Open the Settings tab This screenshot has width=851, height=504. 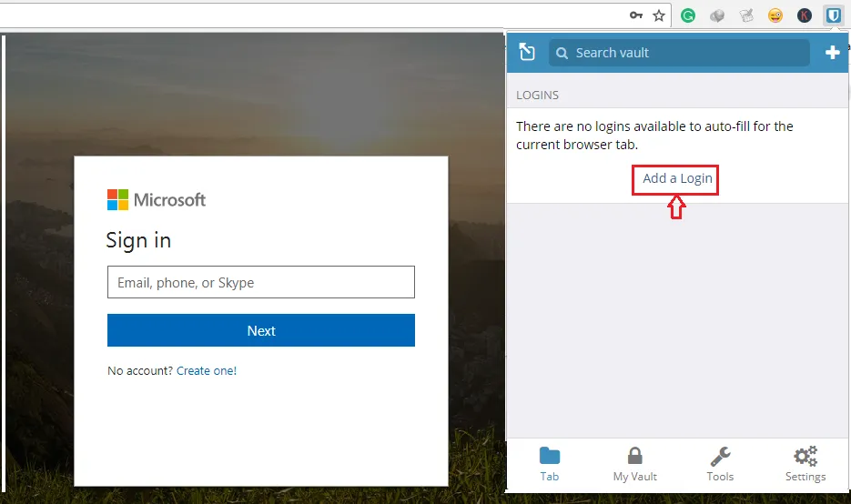[x=805, y=464]
